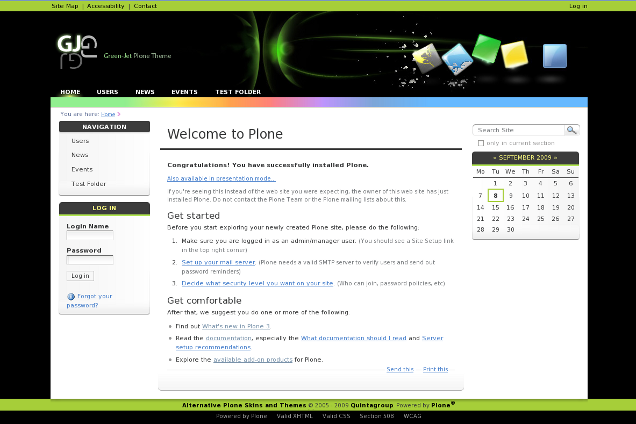Click the LOG IN portlet header
Viewport: 636px width, 424px height.
pyautogui.click(x=104, y=208)
